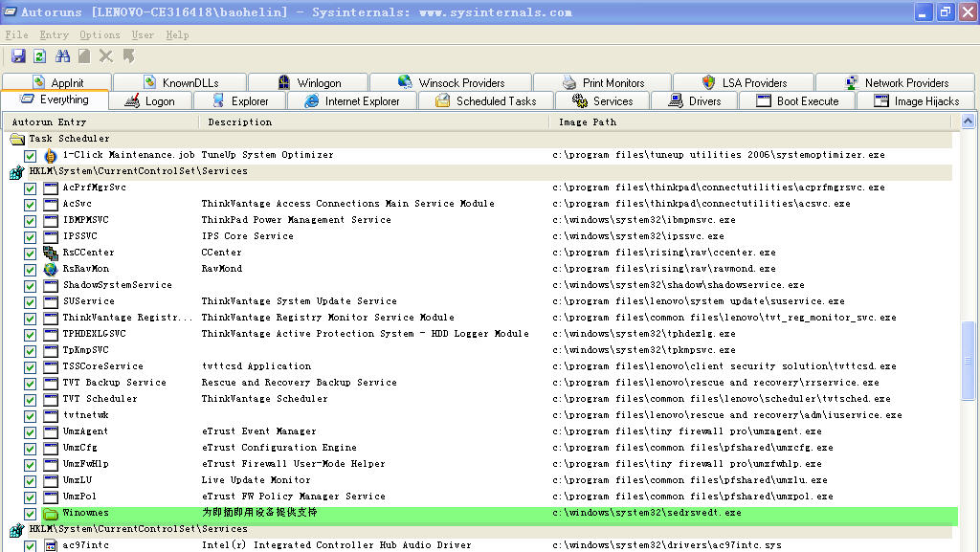The height and width of the screenshot is (552, 980).
Task: Click the Jump To arrow toolbar icon
Action: pyautogui.click(x=128, y=57)
